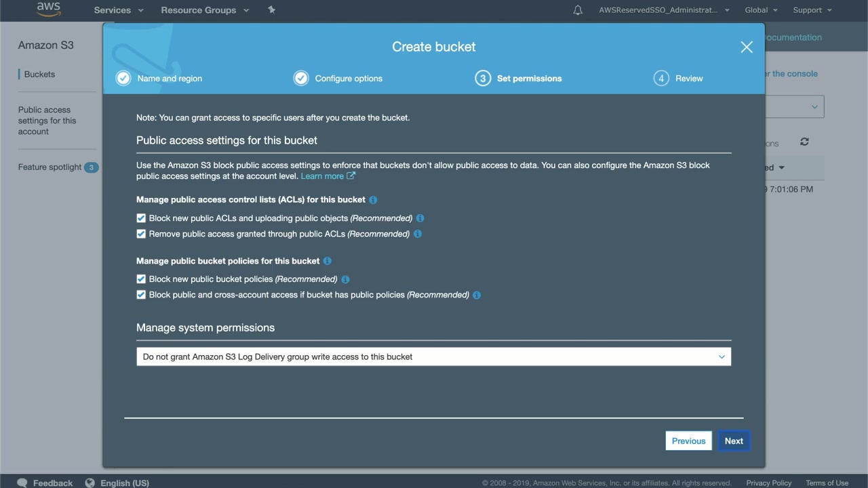Click the pin shortcuts icon in header
Image resolution: width=868 pixels, height=488 pixels.
pos(272,10)
